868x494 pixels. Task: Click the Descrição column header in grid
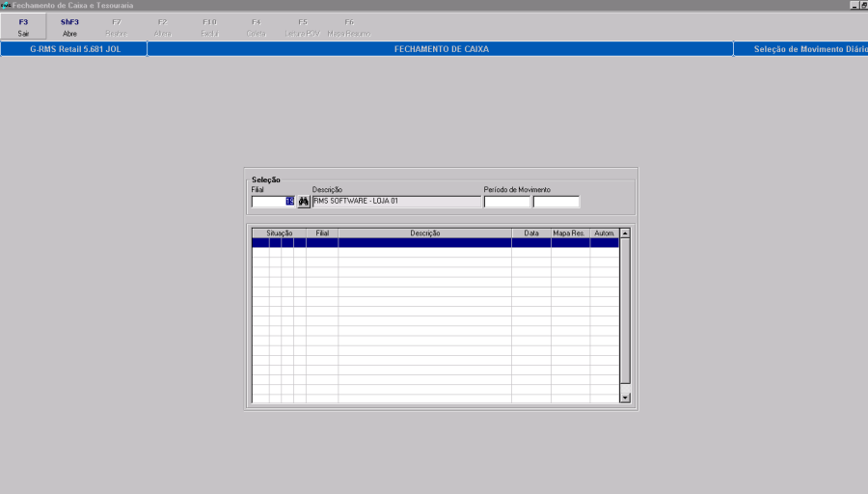point(425,233)
